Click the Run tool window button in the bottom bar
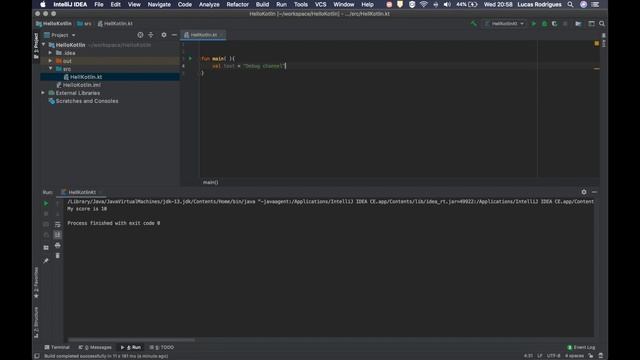 (x=131, y=347)
